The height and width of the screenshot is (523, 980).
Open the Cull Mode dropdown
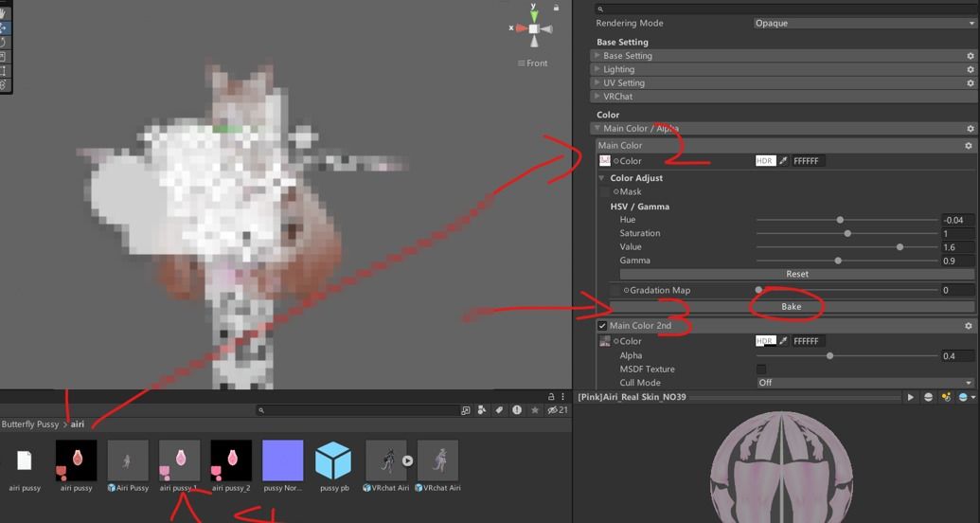[x=864, y=383]
